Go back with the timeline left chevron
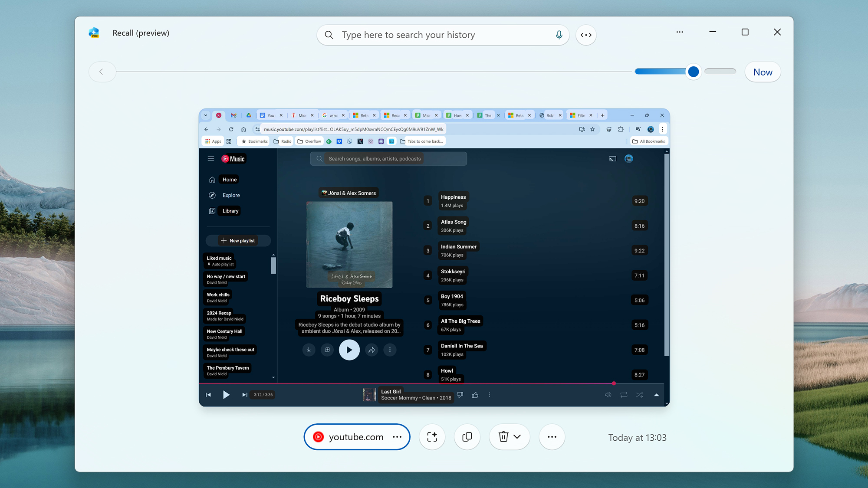 click(102, 72)
